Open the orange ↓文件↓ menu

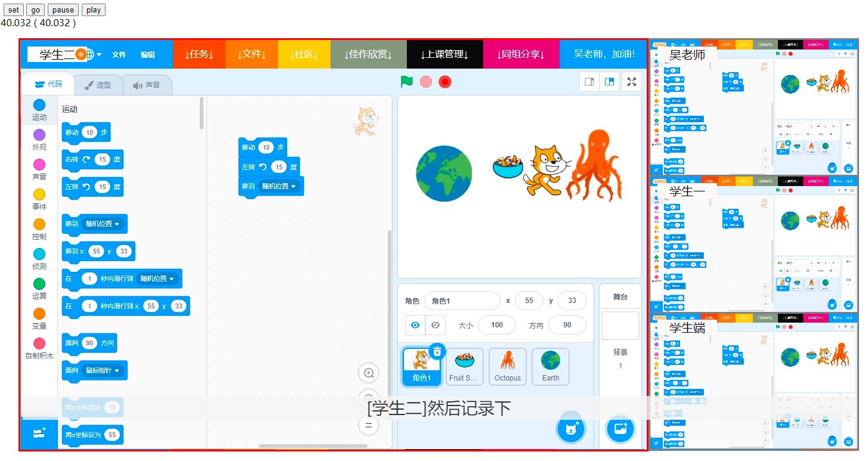tap(252, 54)
